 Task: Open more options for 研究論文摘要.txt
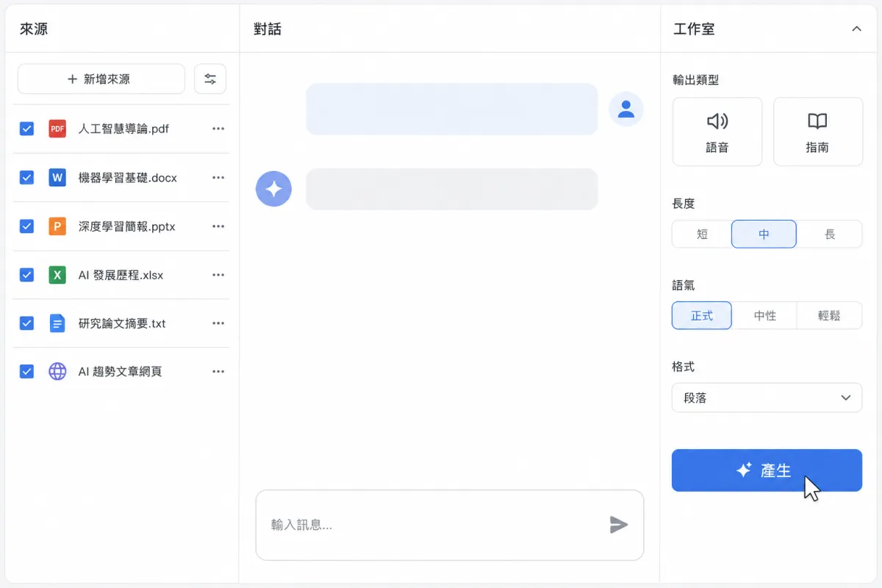218,323
